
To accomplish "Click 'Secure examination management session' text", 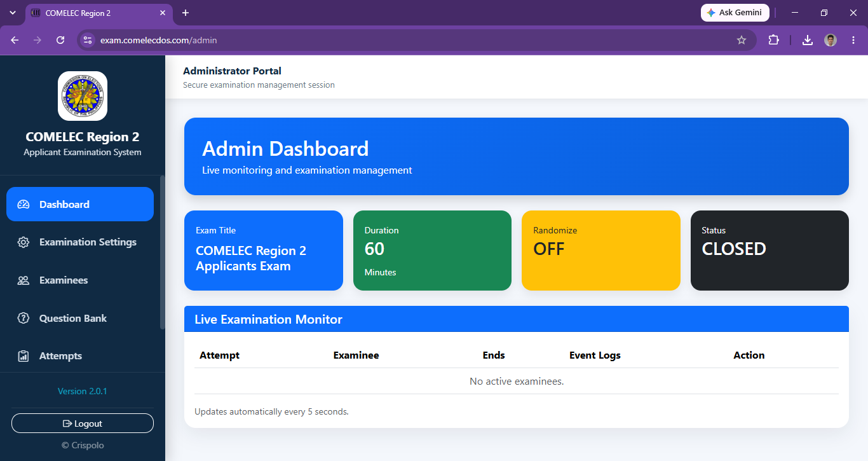I will pos(259,85).
